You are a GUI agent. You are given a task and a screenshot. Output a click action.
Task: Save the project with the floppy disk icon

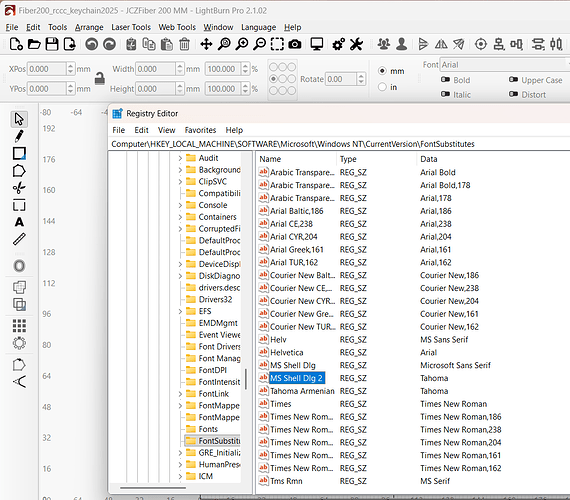[x=52, y=44]
